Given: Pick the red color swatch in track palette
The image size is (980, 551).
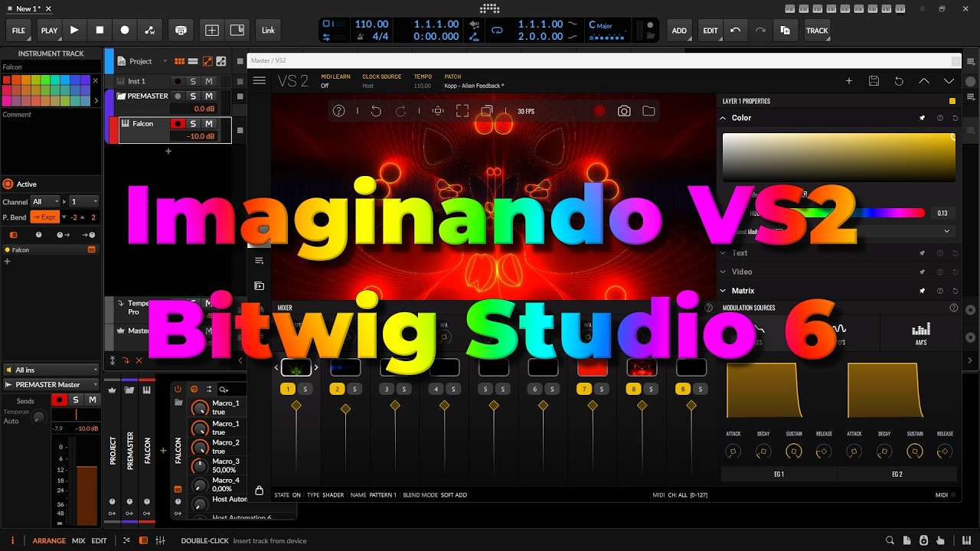Looking at the screenshot, I should pyautogui.click(x=7, y=80).
